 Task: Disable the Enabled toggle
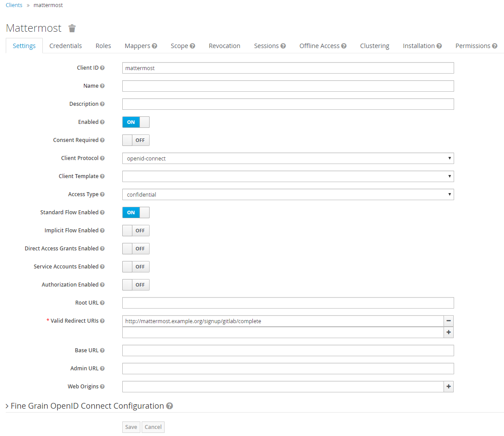pos(130,122)
